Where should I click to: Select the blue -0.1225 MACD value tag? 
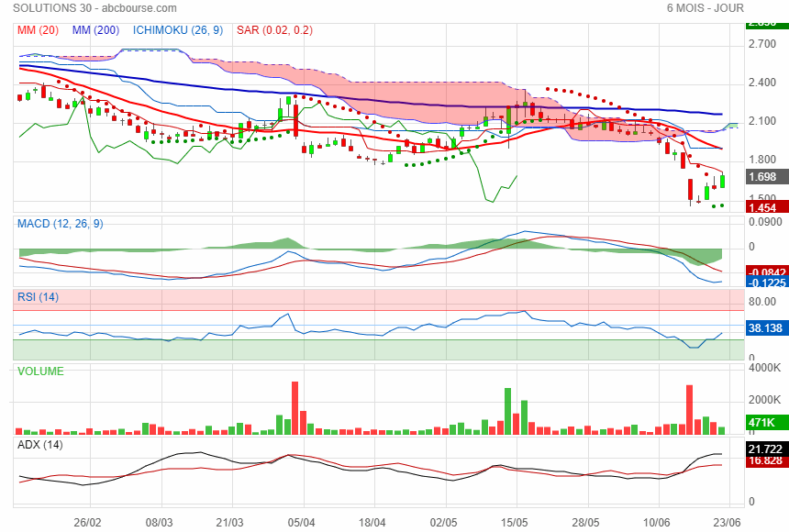767,283
